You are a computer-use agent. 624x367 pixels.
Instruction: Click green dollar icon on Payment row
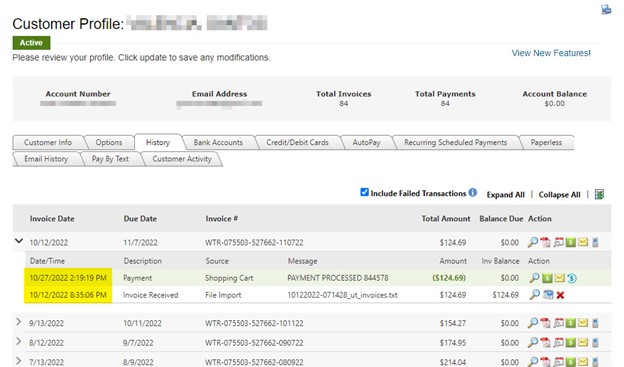547,278
